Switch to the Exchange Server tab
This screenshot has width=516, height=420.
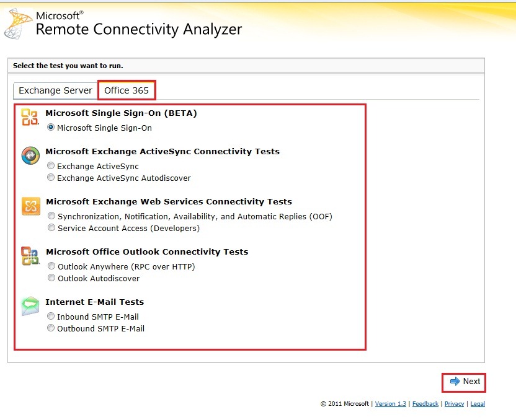click(55, 90)
